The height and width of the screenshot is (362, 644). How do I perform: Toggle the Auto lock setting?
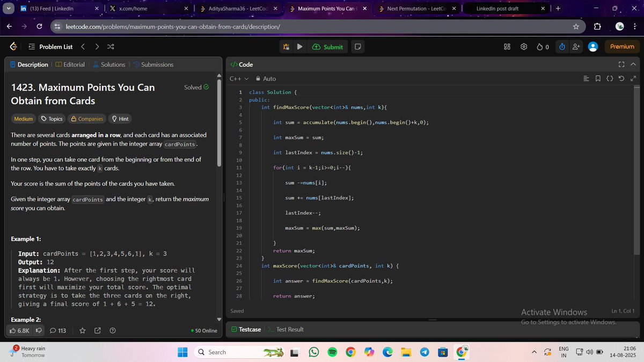(x=266, y=79)
